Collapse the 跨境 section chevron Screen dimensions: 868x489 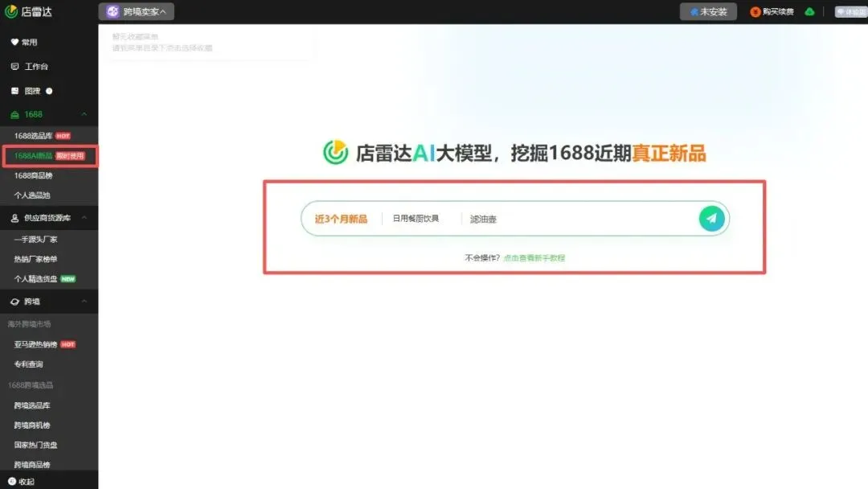pos(84,302)
